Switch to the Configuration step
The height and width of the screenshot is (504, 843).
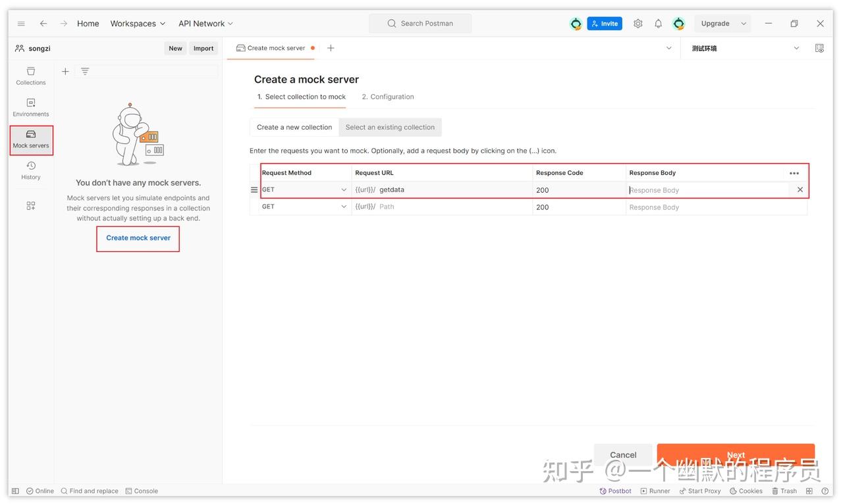387,96
